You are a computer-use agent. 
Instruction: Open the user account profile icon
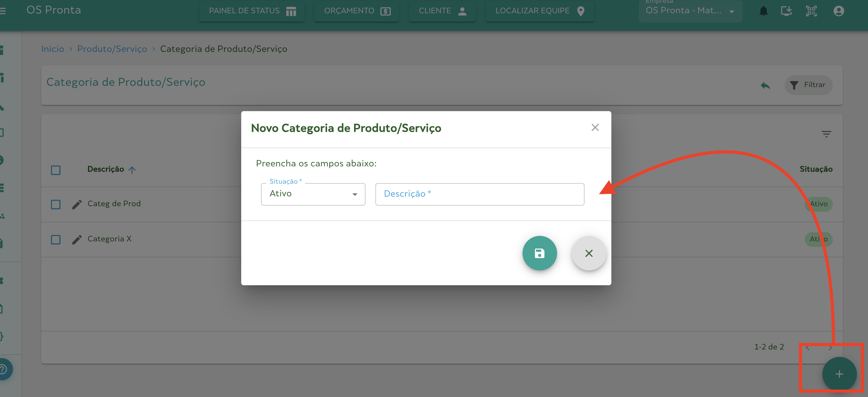coord(838,11)
